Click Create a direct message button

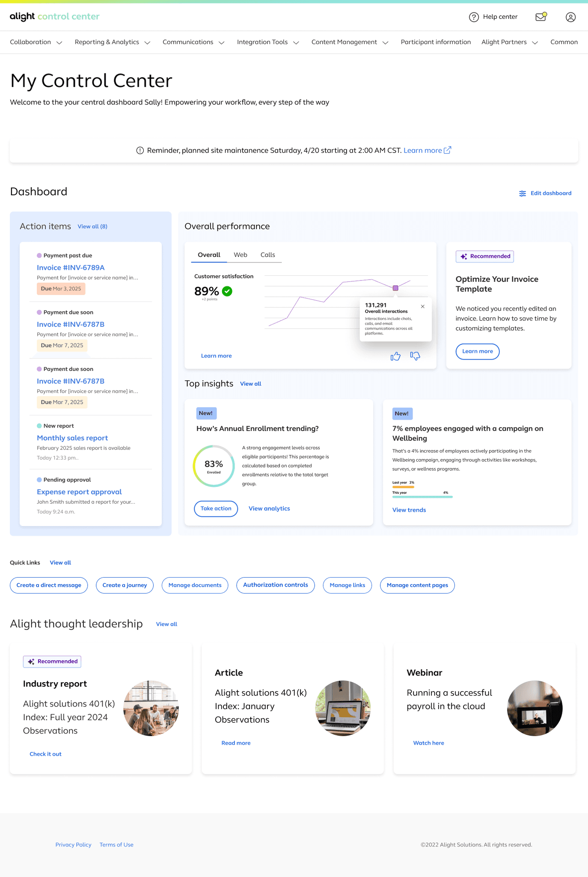click(49, 585)
